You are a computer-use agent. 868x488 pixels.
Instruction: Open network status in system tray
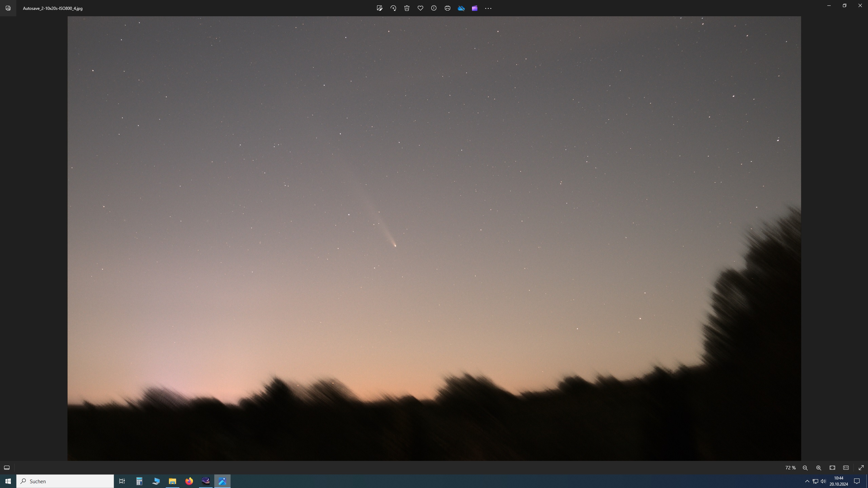[815, 481]
